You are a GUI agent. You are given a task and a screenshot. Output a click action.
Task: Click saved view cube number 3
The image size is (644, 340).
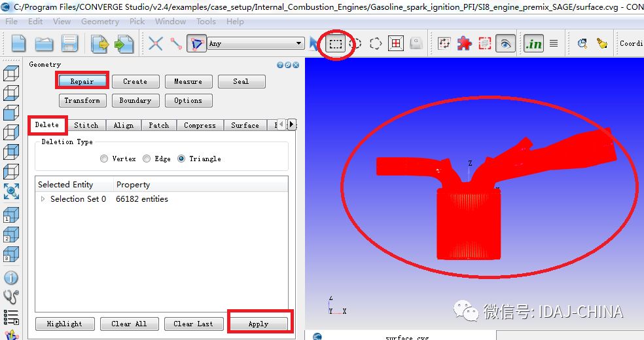point(11,254)
